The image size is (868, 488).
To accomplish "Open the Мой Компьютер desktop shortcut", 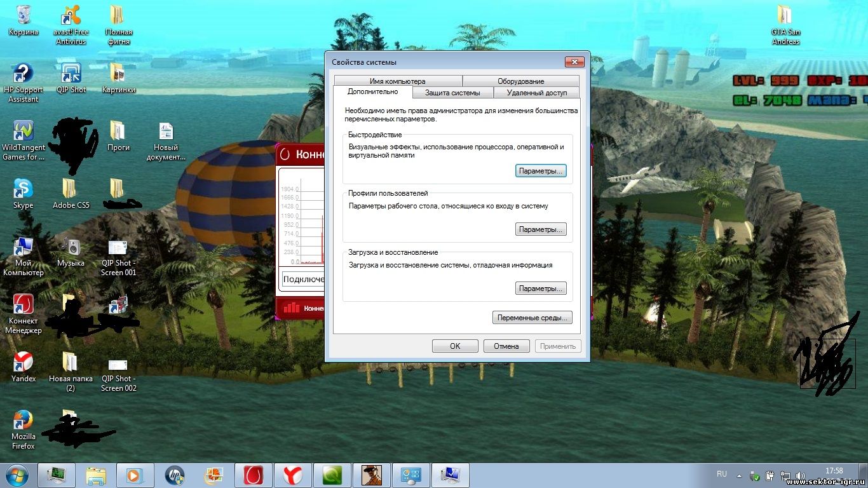I will click(24, 256).
